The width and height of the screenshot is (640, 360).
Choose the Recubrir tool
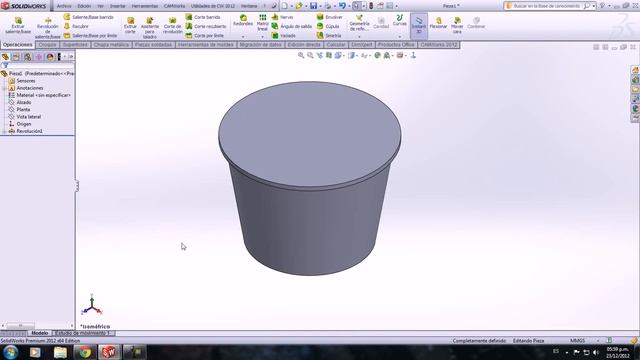(76, 26)
